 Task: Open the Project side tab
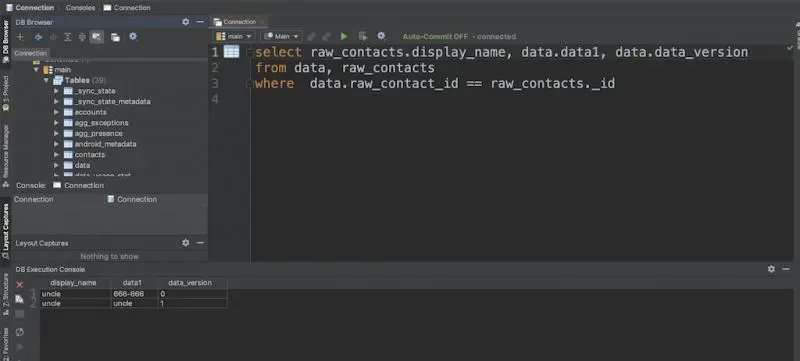pos(6,93)
